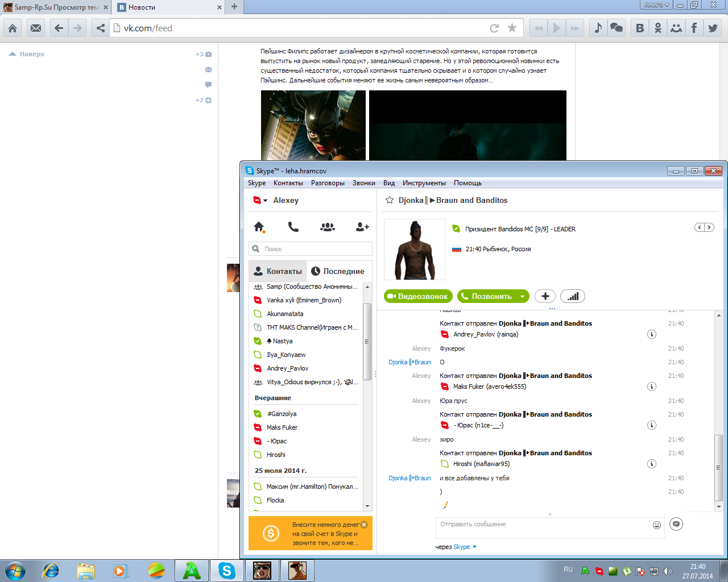Image resolution: width=728 pixels, height=582 pixels.
Task: Open Skype menu
Action: [257, 183]
